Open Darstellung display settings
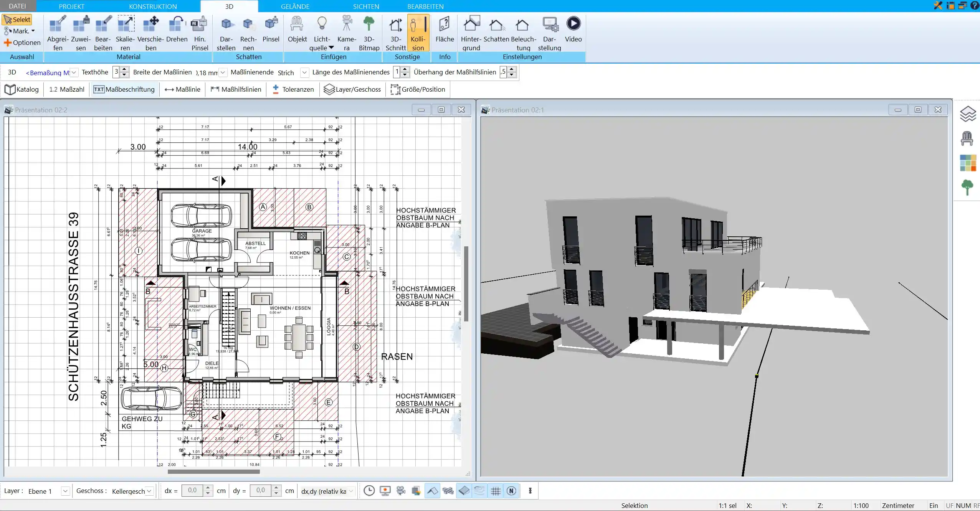980x511 pixels. point(549,33)
